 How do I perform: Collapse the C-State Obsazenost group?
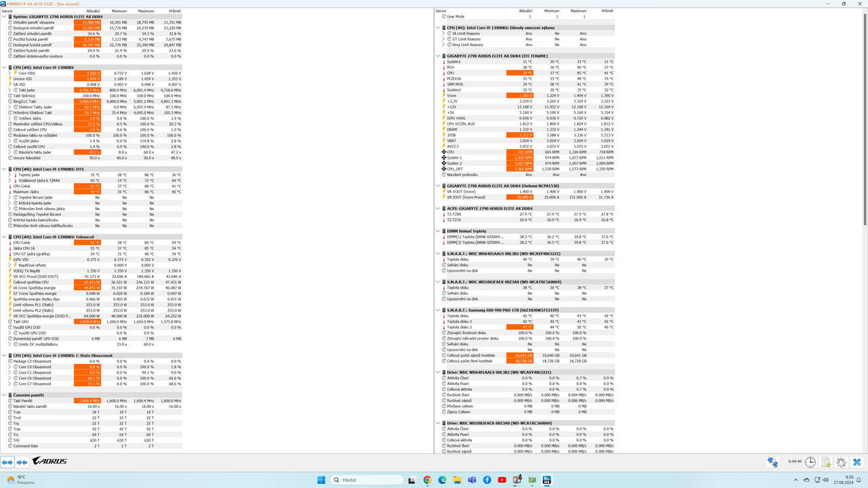click(4, 355)
